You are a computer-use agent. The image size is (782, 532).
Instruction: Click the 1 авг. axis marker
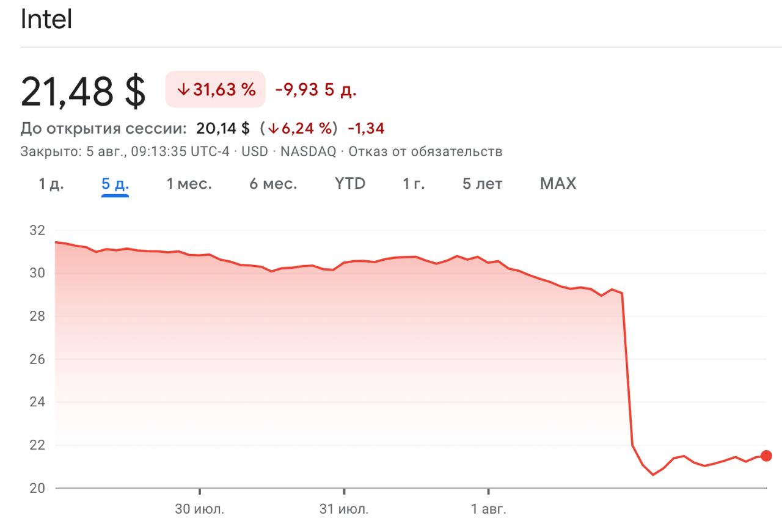pos(489,509)
